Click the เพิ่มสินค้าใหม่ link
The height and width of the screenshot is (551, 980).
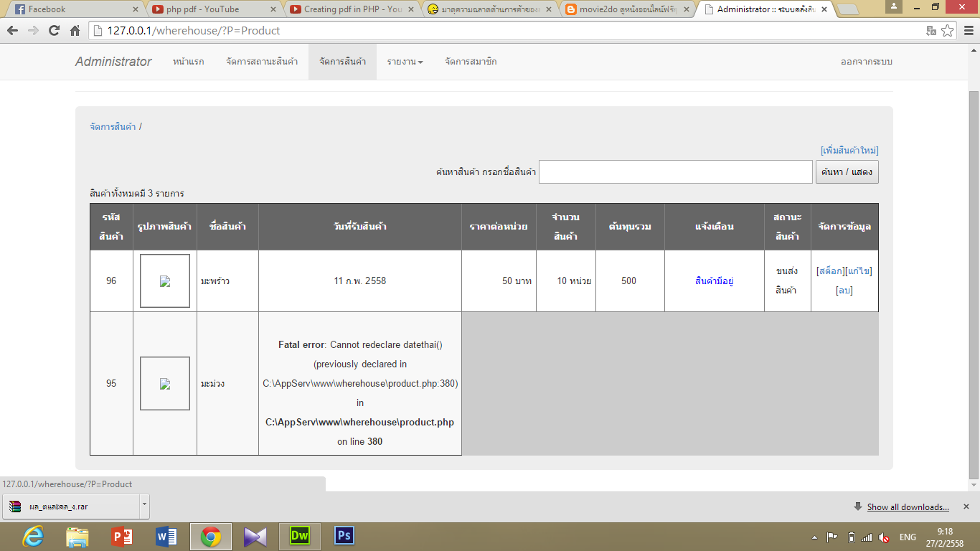849,151
